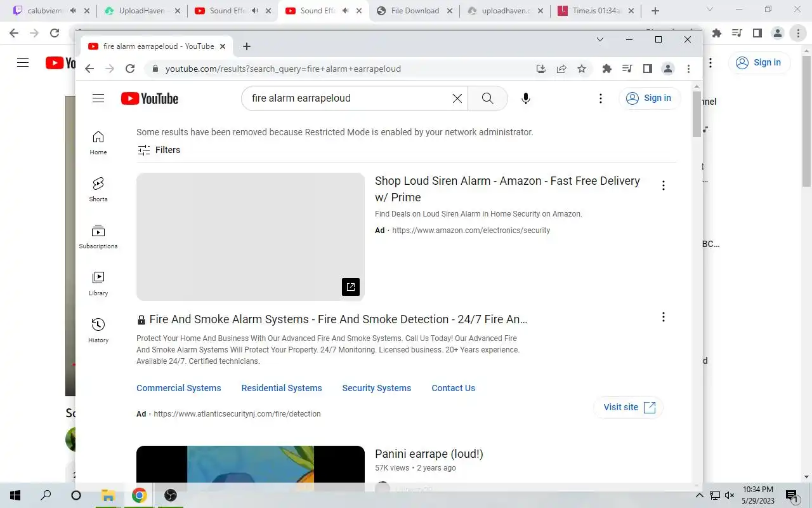Show hidden icons chevron in system tray

pos(700,495)
